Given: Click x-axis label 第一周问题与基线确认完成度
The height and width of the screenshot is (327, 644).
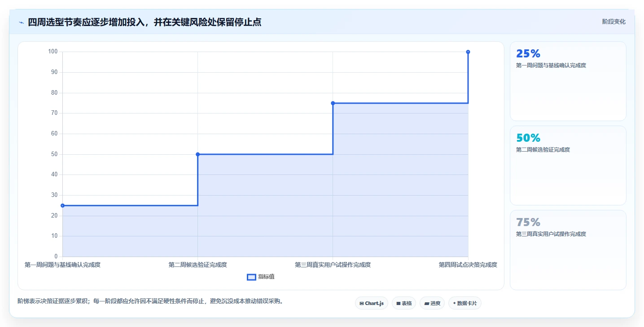Looking at the screenshot, I should pos(63,265).
